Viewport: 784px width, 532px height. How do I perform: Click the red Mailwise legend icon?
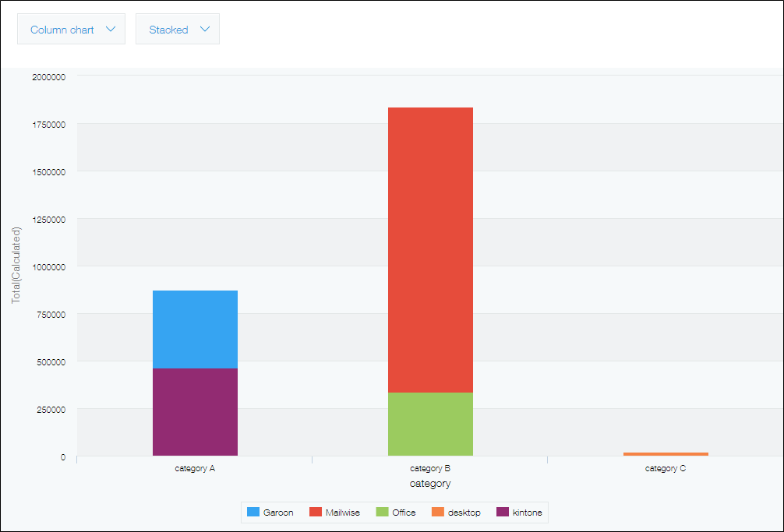[314, 512]
